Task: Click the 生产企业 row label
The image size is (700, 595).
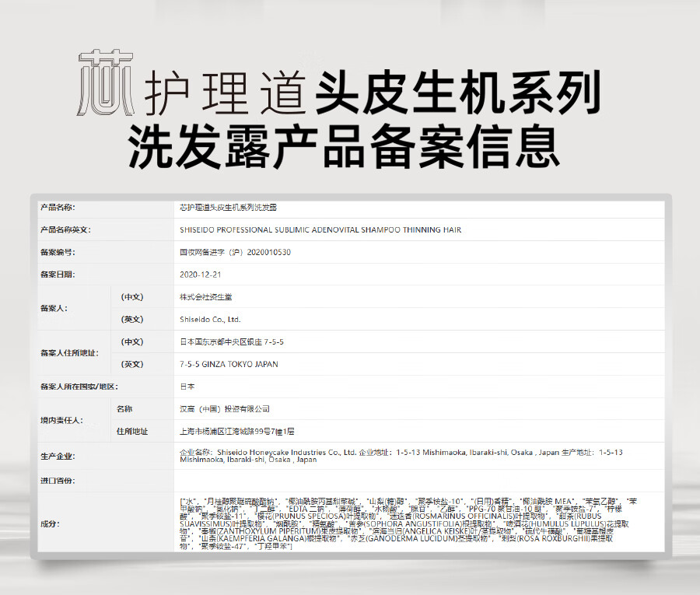Action: [x=58, y=456]
